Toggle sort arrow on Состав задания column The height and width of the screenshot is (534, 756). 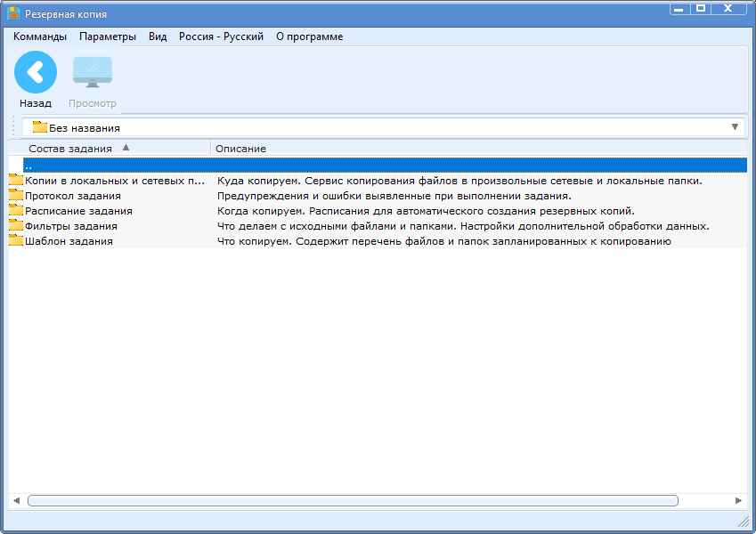tap(126, 148)
